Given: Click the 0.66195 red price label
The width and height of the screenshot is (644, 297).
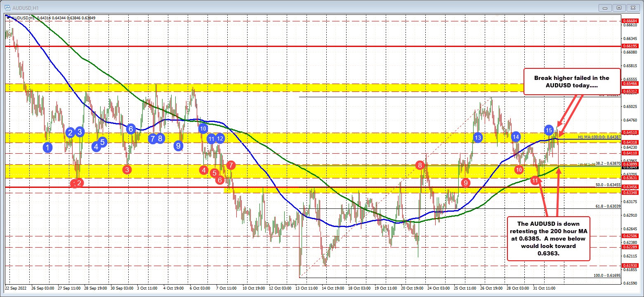Looking at the screenshot, I should coord(630,47).
